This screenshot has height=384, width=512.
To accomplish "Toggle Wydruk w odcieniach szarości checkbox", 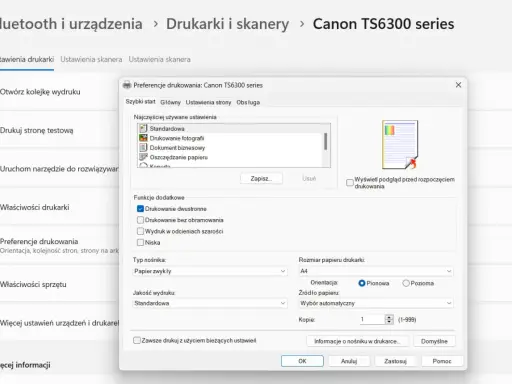I will 140,231.
